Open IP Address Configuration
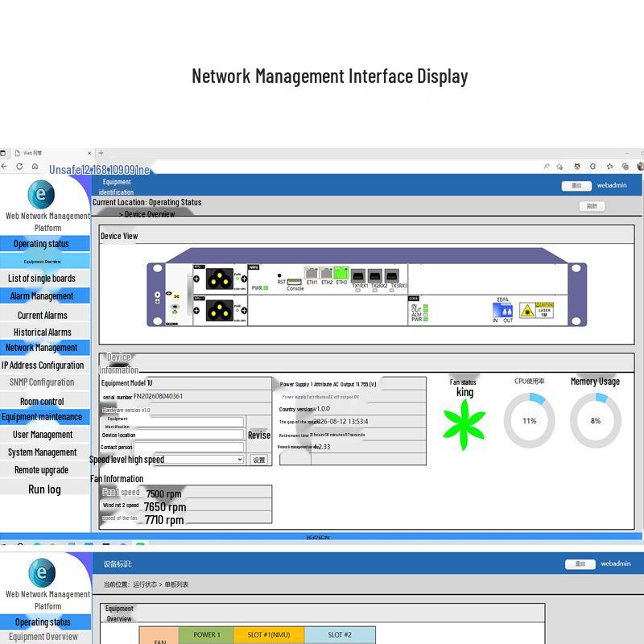This screenshot has width=644, height=644. tap(45, 365)
